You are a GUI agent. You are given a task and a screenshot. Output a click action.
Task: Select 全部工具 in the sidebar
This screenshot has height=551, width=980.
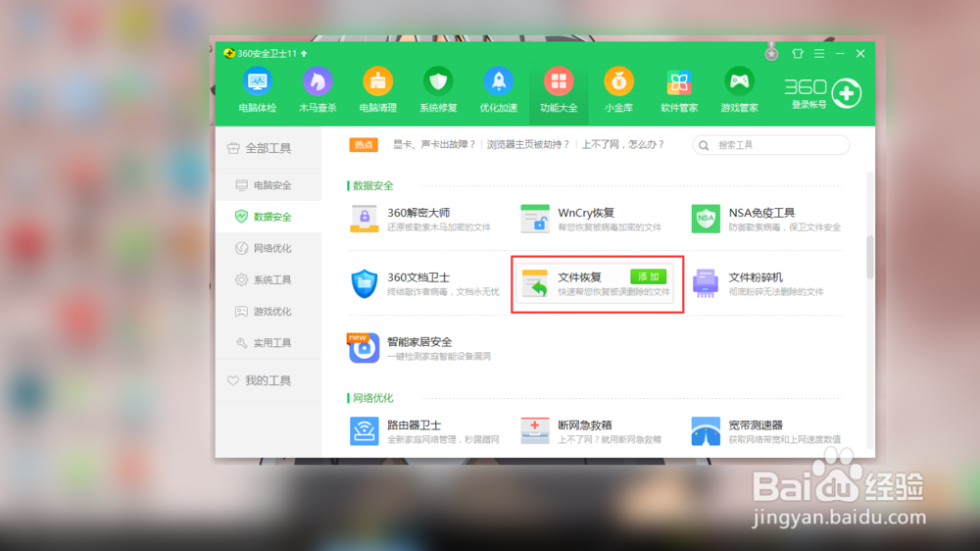(269, 148)
